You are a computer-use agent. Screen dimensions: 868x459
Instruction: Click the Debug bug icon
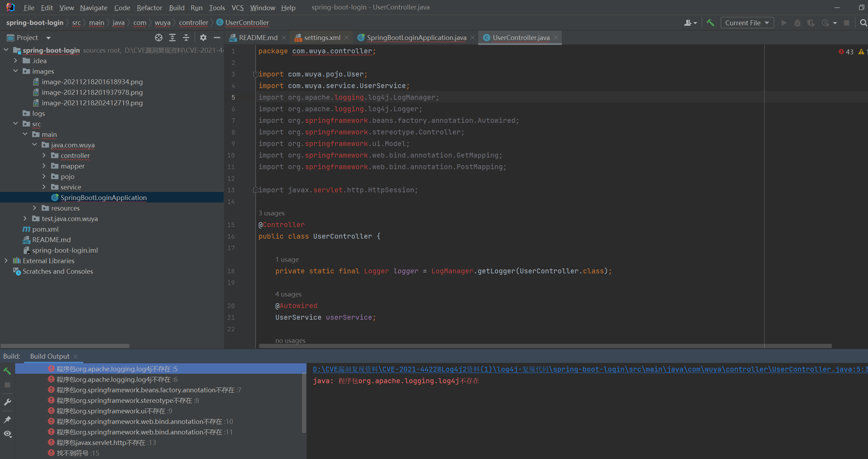pos(797,23)
